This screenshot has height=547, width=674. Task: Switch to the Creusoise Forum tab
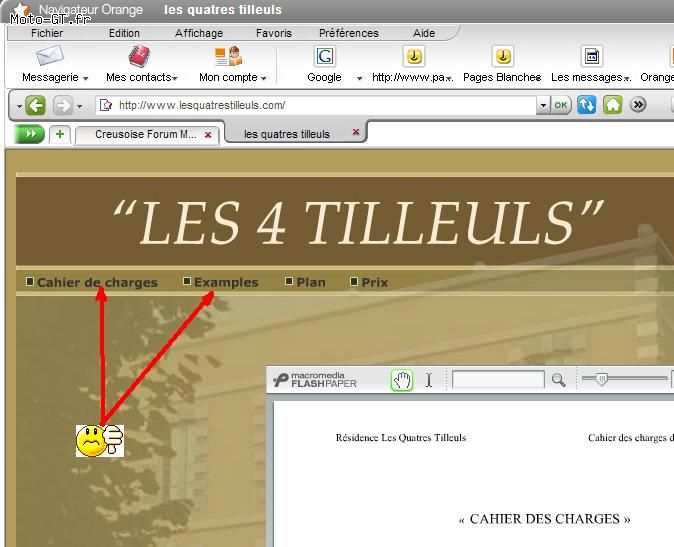click(147, 134)
